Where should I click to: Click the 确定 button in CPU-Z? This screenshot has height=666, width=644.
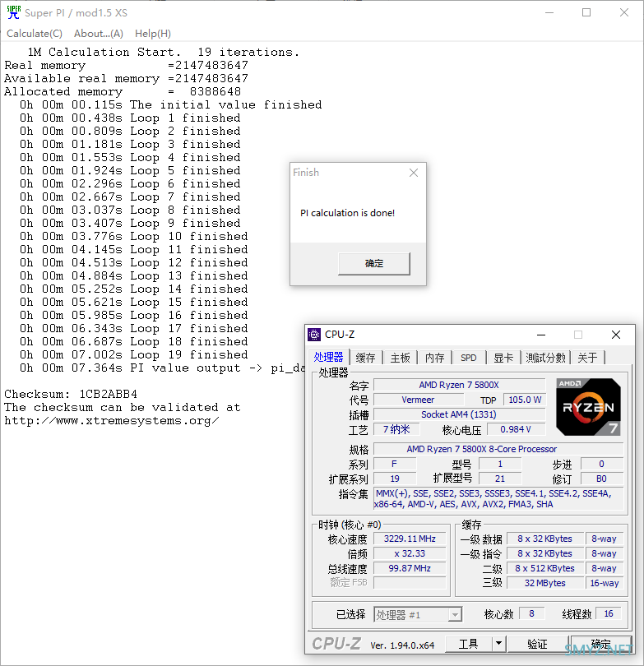tap(600, 645)
